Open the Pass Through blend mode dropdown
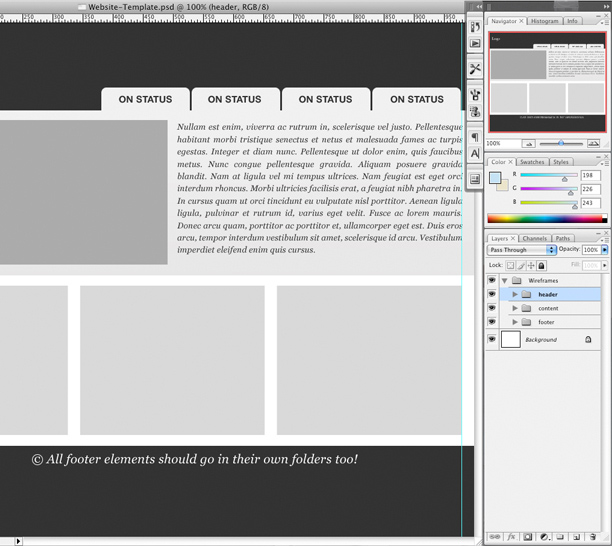Screen dimensions: 612x547 point(521,250)
